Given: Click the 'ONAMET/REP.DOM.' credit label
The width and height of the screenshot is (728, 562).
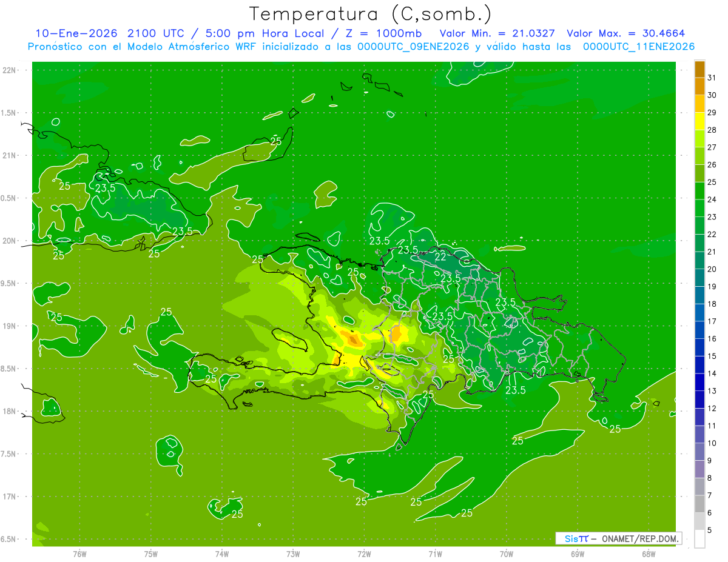Looking at the screenshot, I should [x=639, y=538].
